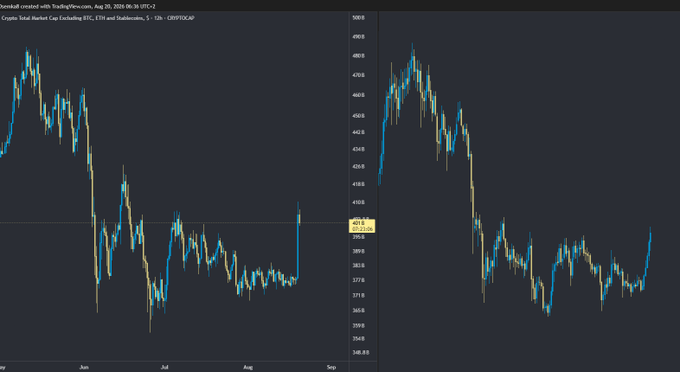Click the '383 B' price axis label

(358, 266)
